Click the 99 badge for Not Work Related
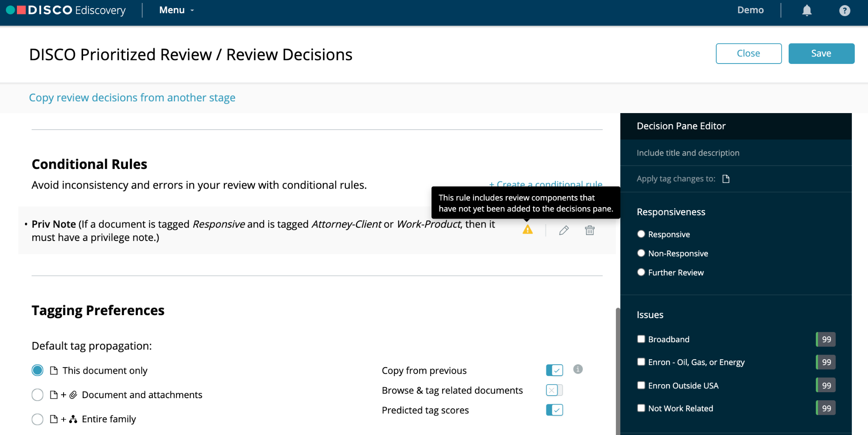868x435 pixels. (826, 408)
